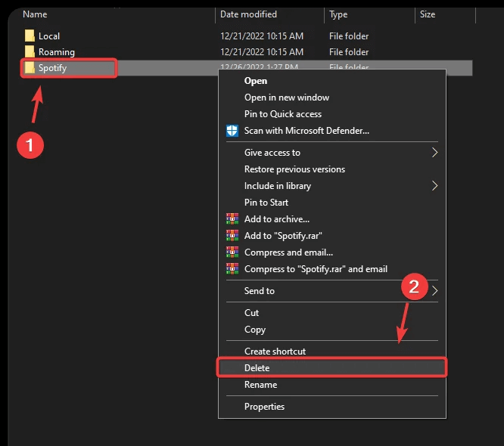504x446 pixels.
Task: Expand the Give access to submenu arrow
Action: click(x=435, y=153)
